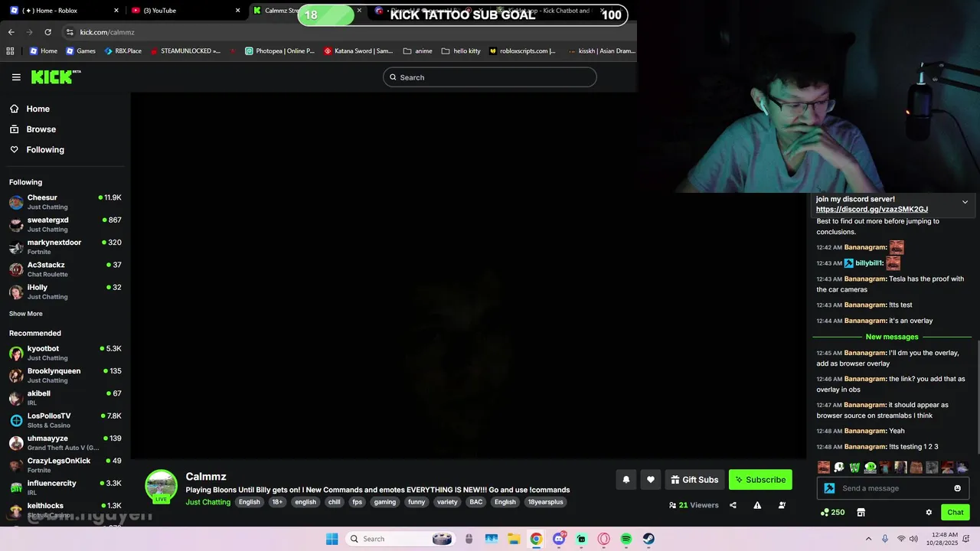Show hidden system tray icons

pos(868,539)
